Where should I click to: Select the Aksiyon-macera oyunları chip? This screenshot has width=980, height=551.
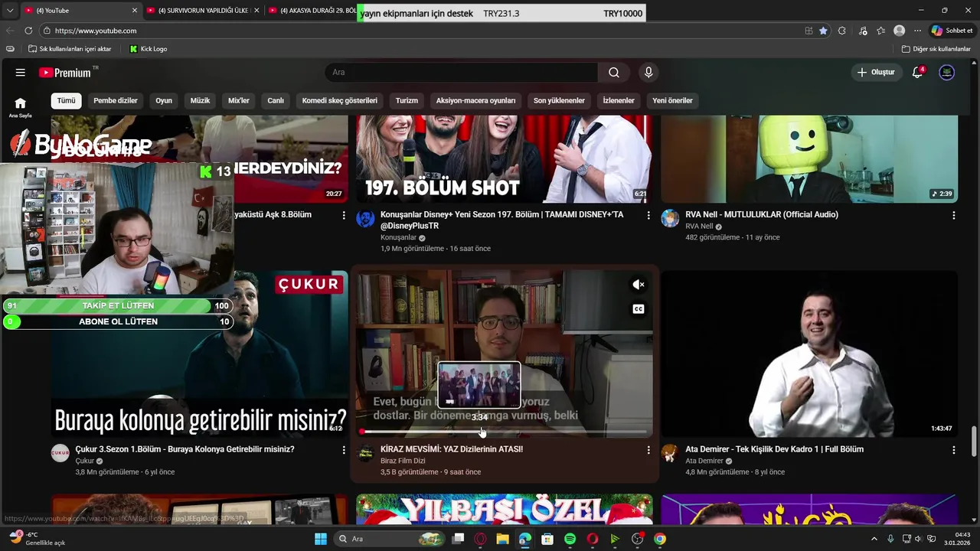coord(475,100)
